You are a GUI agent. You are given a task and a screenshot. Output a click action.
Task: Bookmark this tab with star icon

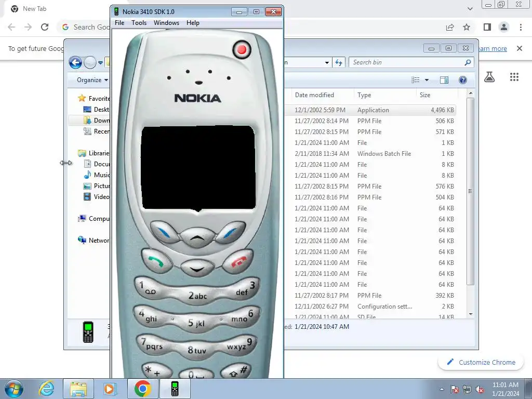(467, 27)
